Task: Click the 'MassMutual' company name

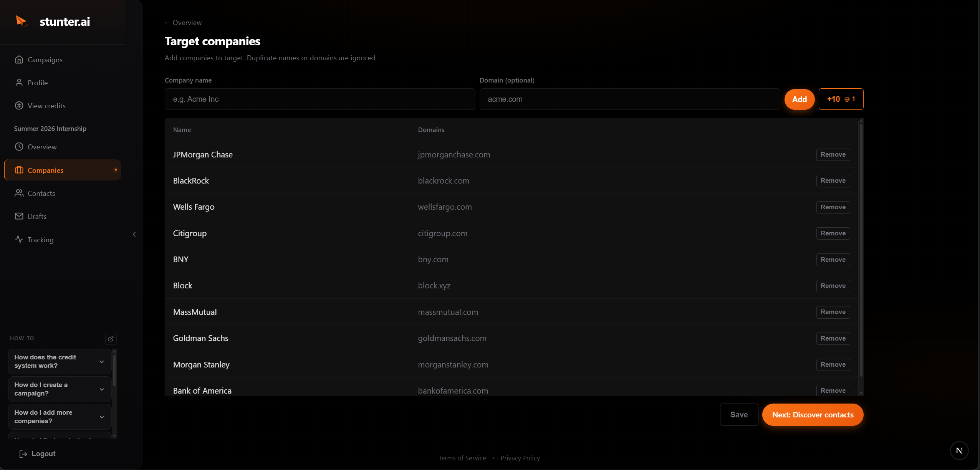Action: click(195, 312)
